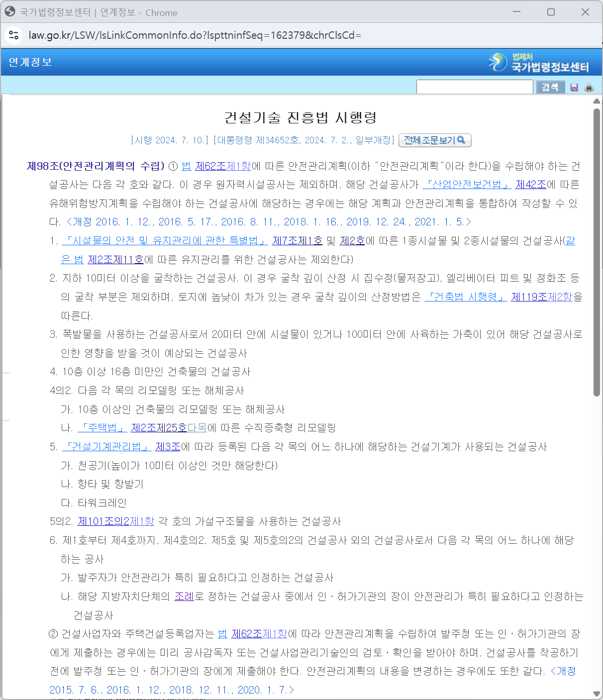Minimize the Chrome popup window
This screenshot has height=700, width=603.
516,12
